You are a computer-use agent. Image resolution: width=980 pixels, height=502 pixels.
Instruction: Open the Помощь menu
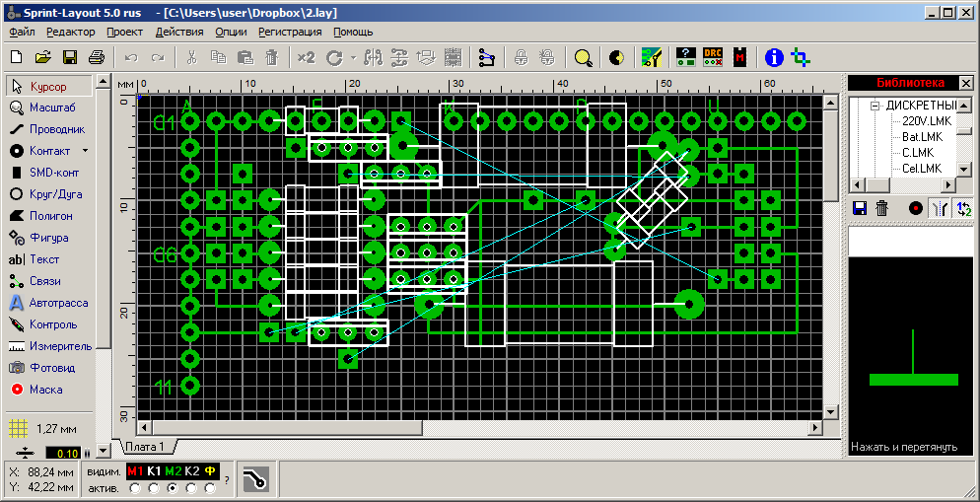353,32
